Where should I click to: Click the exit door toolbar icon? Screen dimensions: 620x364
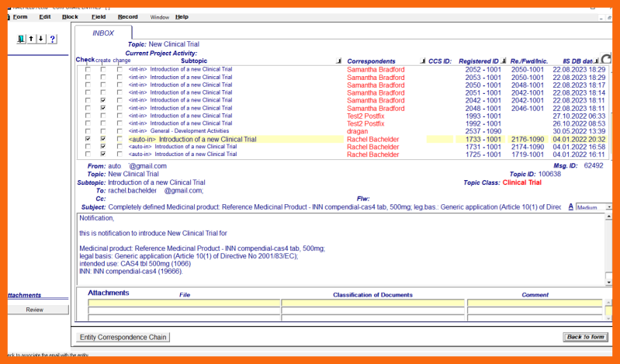[x=20, y=39]
